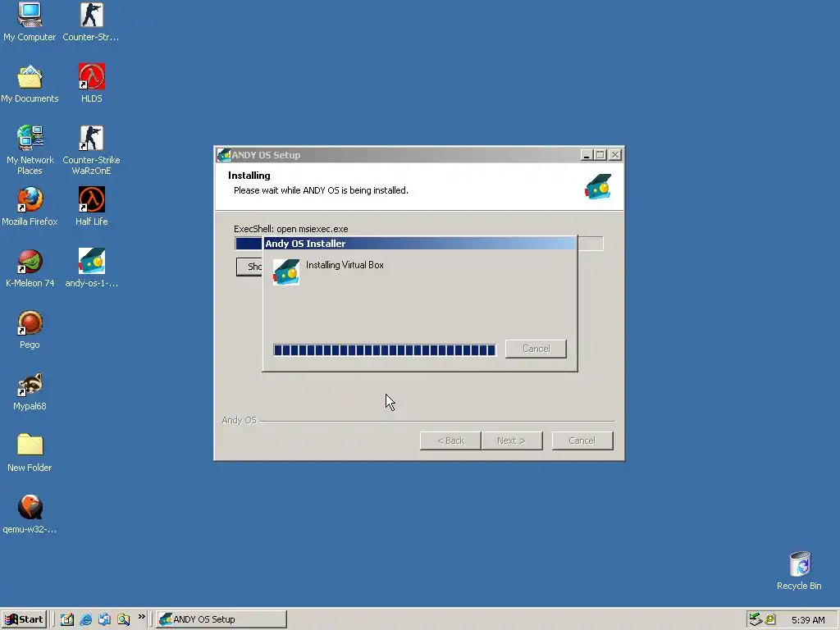The image size is (840, 630).
Task: Click the second system tray icon
Action: 770,619
